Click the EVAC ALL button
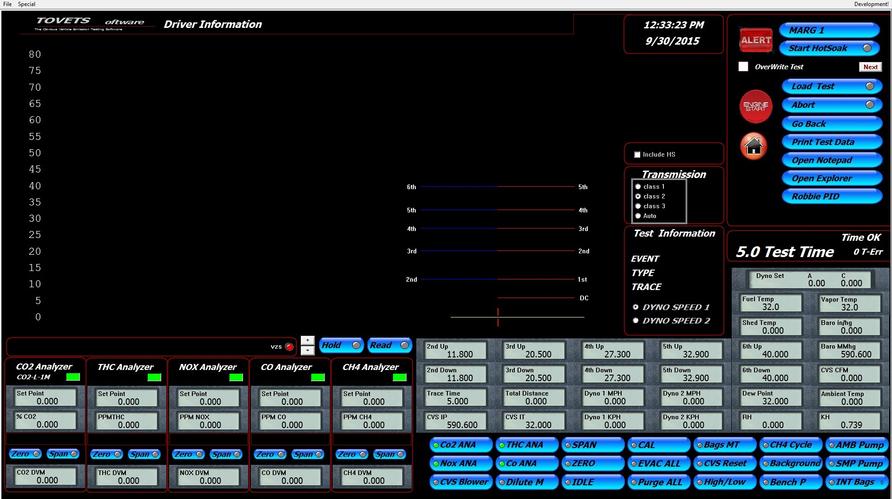 pyautogui.click(x=659, y=464)
